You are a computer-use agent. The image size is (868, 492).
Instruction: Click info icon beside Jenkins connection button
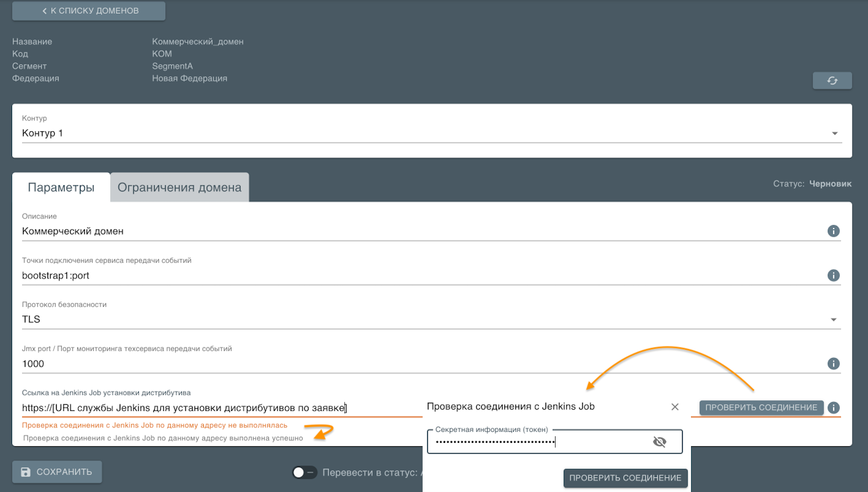tap(833, 408)
